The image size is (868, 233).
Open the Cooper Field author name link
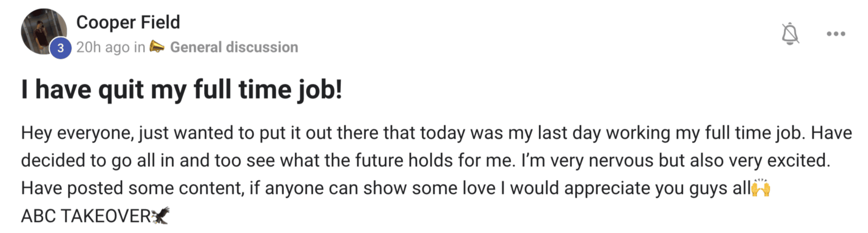128,22
